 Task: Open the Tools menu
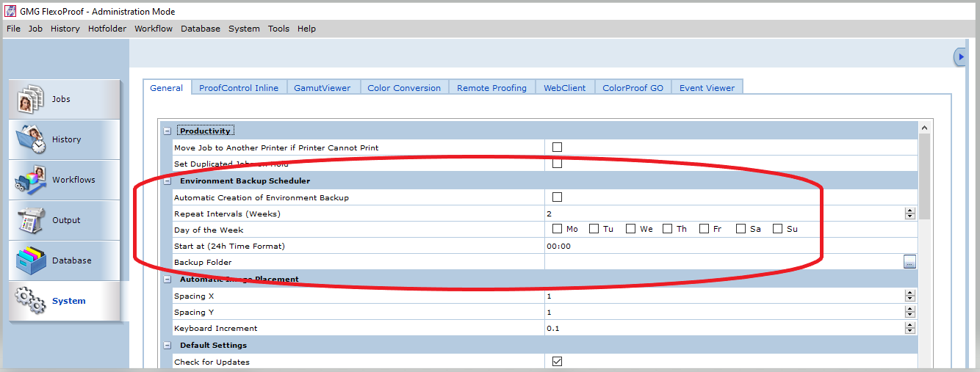pyautogui.click(x=278, y=29)
